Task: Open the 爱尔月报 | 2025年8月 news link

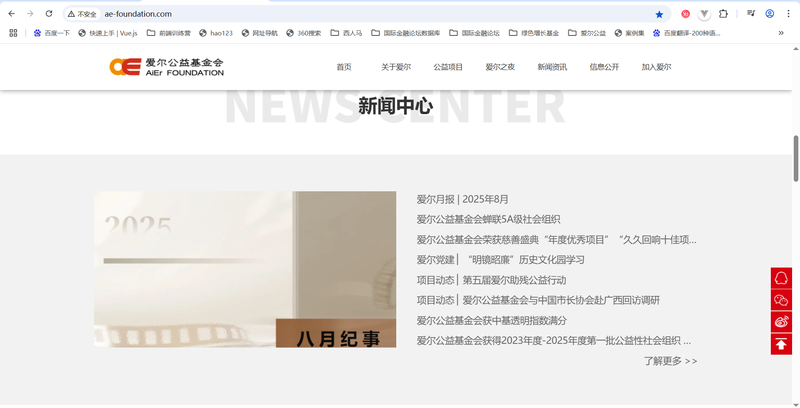Action: click(462, 199)
